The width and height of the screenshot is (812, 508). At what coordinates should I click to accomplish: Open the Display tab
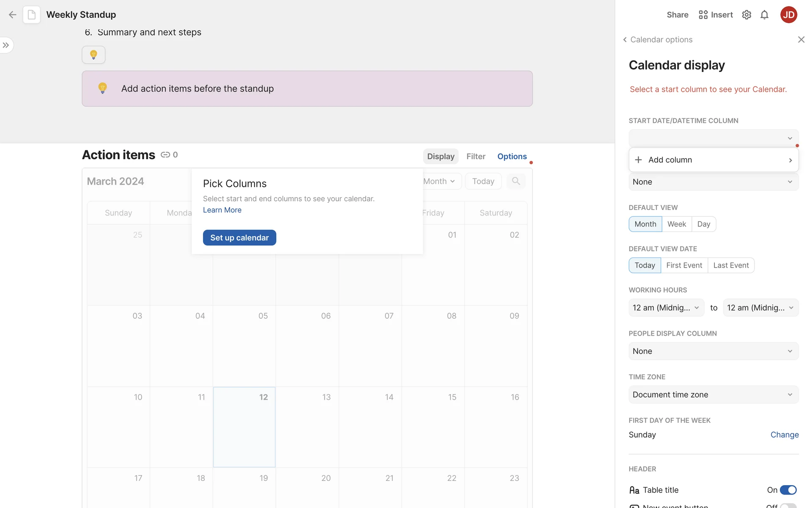point(440,157)
